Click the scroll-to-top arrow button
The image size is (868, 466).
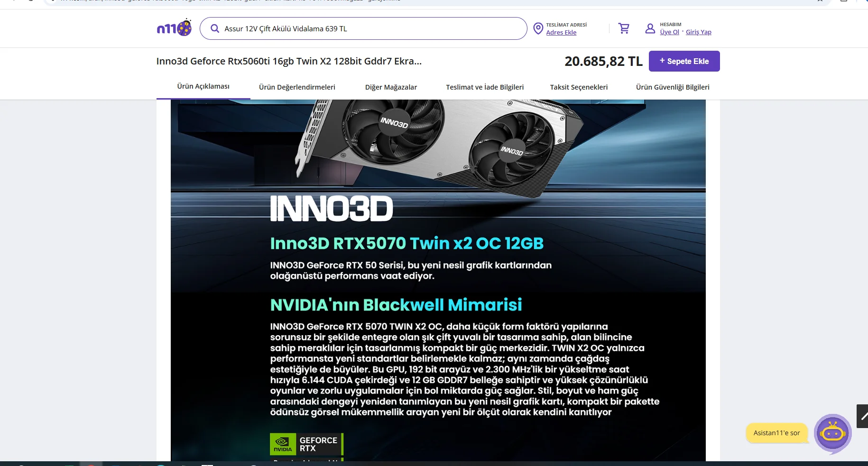coord(862,416)
